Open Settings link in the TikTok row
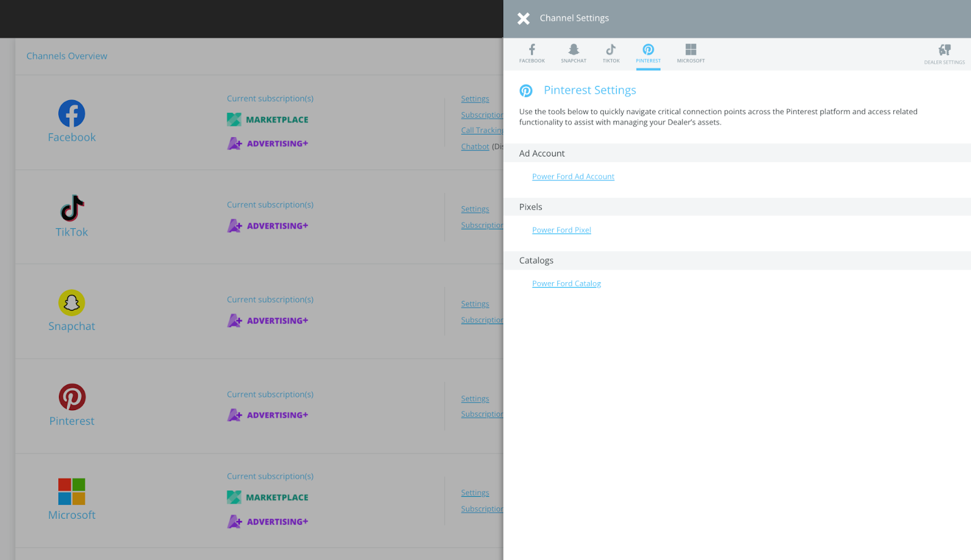 475,209
